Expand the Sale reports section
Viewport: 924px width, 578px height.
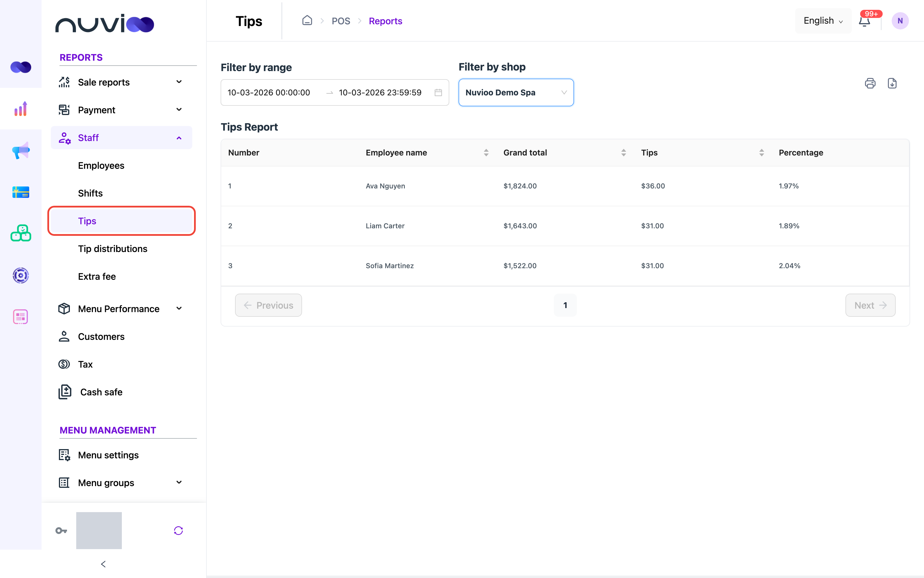(121, 82)
